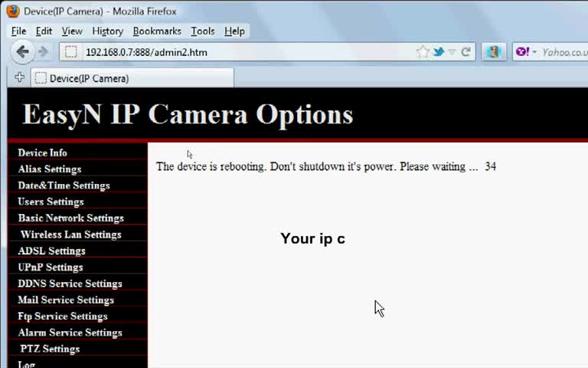Image resolution: width=588 pixels, height=368 pixels.
Task: Open Device Info page
Action: 42,153
